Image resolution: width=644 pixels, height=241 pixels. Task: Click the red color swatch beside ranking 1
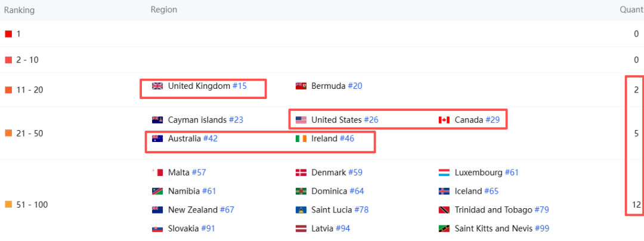pyautogui.click(x=8, y=34)
